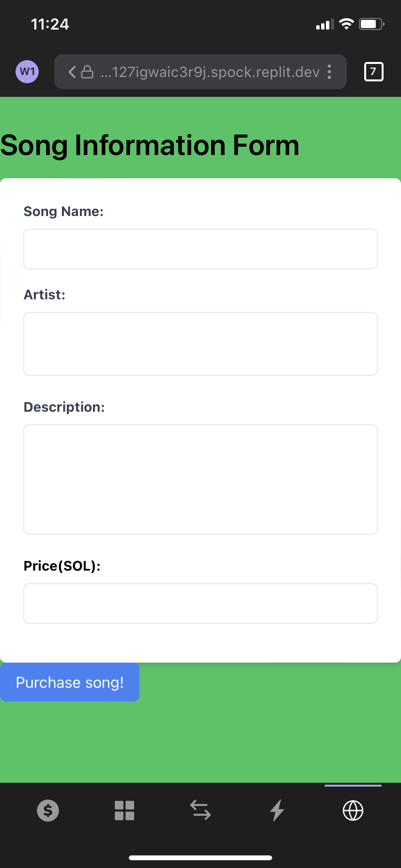Tap the replit.dev URL address text
Image resolution: width=401 pixels, height=868 pixels.
point(210,72)
